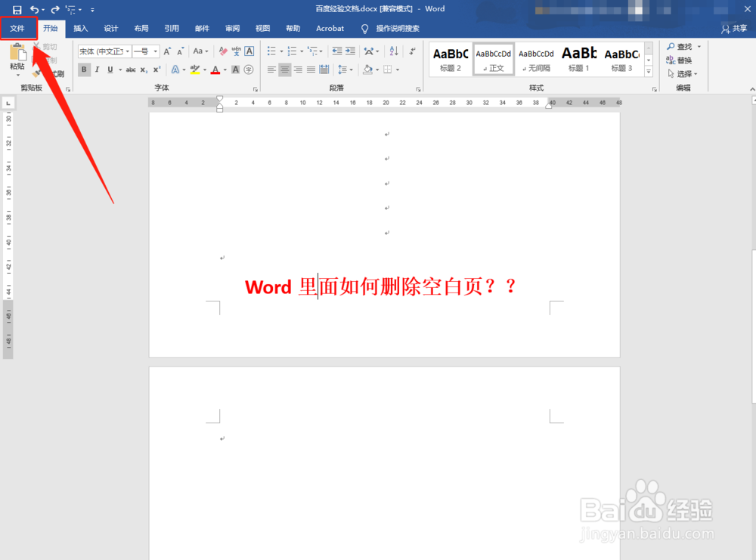Screen dimensions: 756x560
Task: Apply red font color
Action: point(215,70)
